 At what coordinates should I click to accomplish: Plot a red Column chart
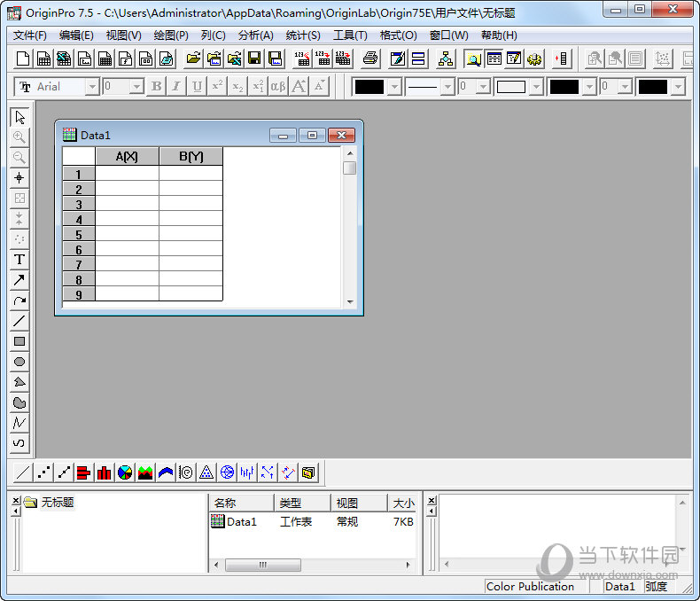(104, 472)
